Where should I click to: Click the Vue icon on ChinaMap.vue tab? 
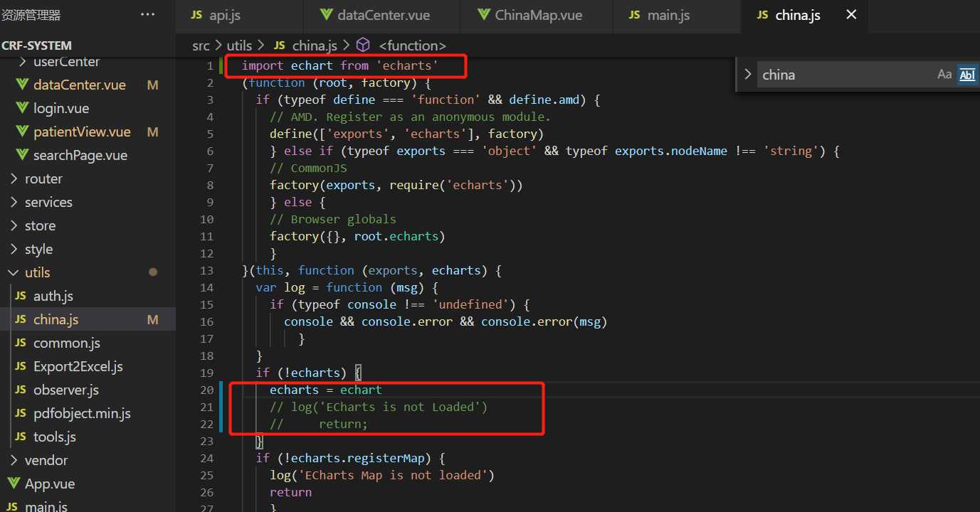[483, 15]
